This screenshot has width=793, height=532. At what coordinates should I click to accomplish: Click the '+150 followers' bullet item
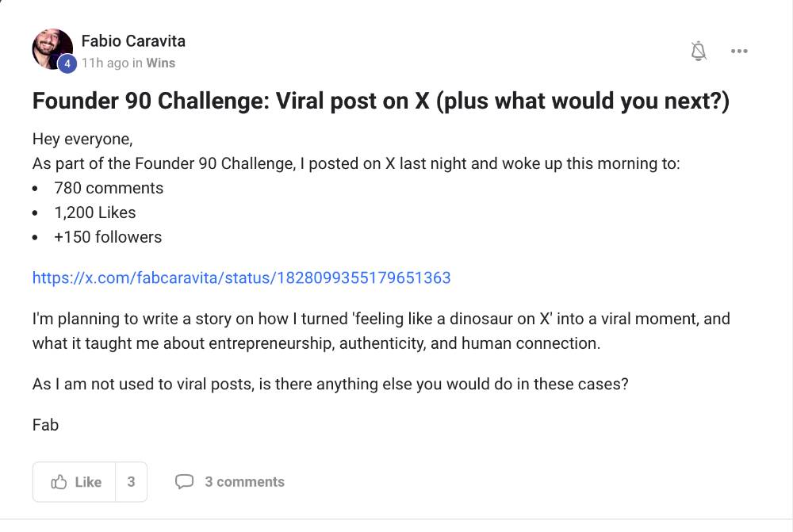click(108, 237)
